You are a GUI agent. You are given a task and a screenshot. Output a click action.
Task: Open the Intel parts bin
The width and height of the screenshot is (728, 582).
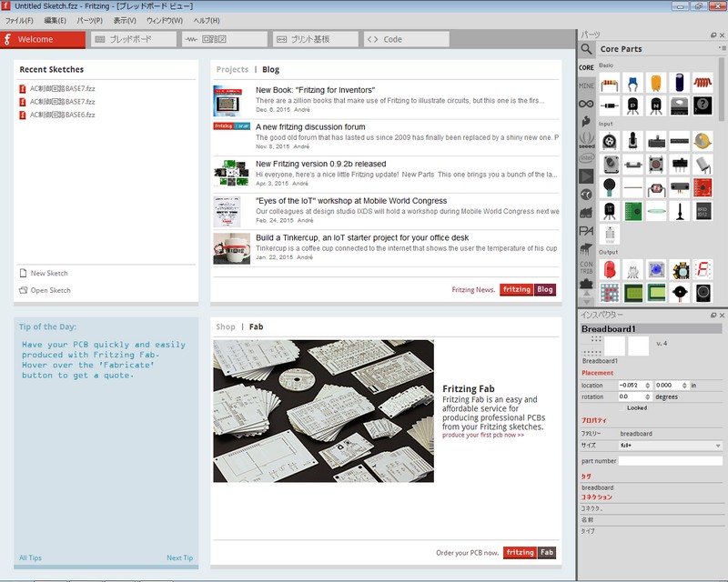[586, 158]
